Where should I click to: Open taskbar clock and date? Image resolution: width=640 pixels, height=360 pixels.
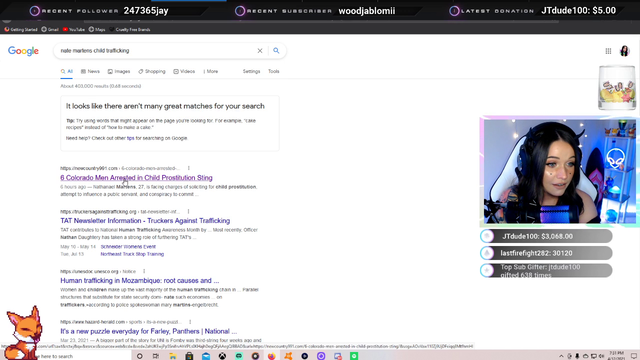616,356
